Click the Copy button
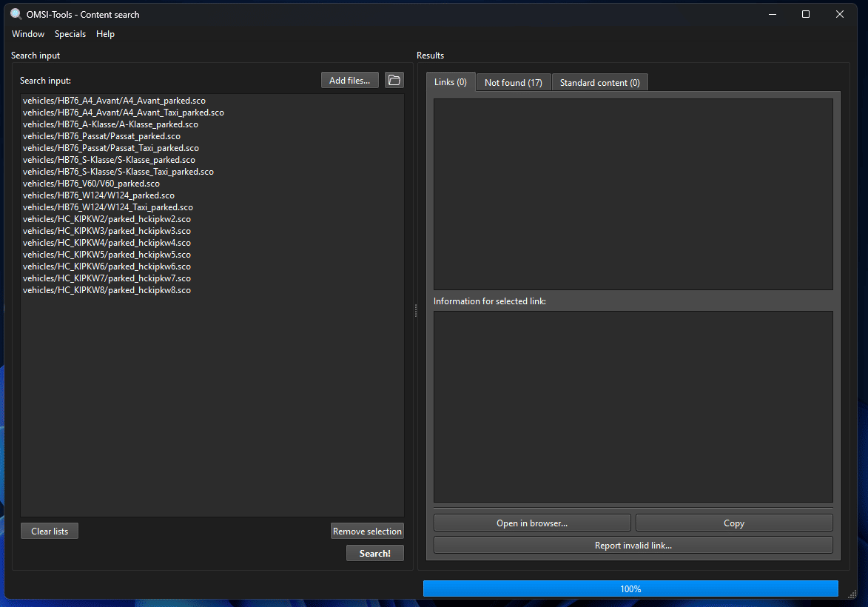The height and width of the screenshot is (607, 868). pos(734,523)
